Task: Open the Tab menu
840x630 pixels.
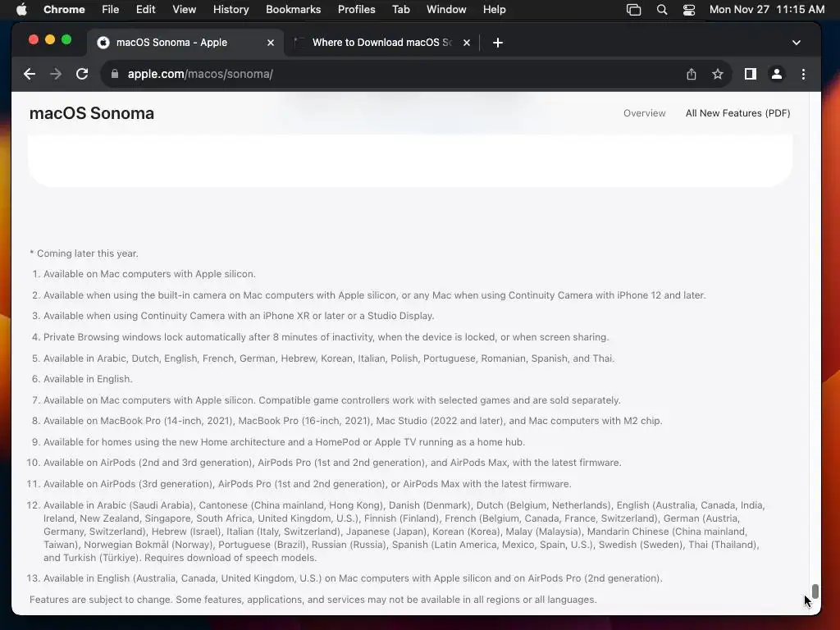Action: click(400, 9)
